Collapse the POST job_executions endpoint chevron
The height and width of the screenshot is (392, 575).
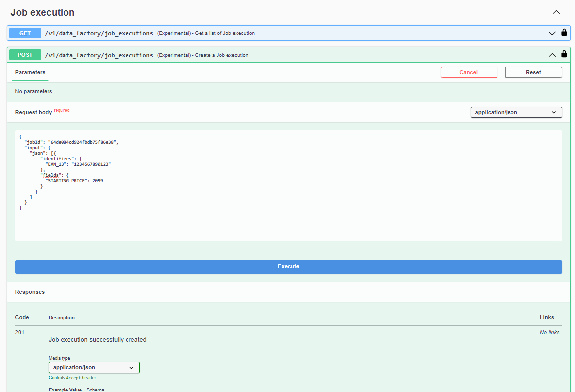coord(552,55)
